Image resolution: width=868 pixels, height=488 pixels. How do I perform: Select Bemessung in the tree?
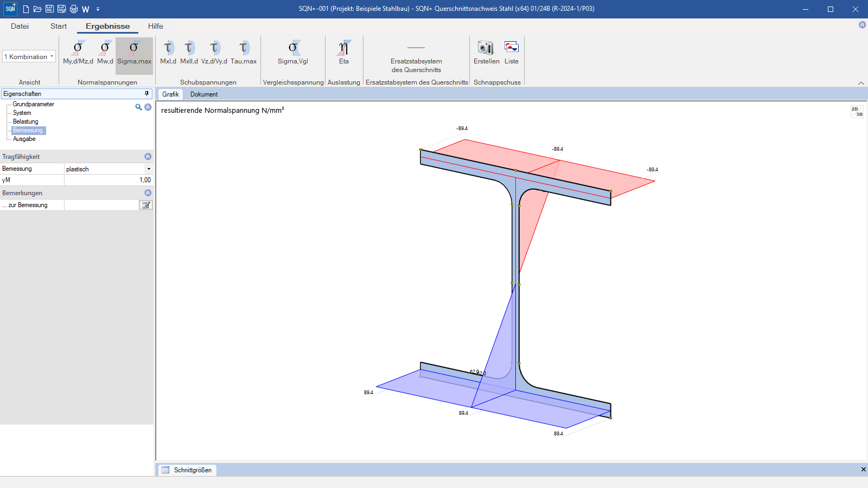(x=28, y=130)
